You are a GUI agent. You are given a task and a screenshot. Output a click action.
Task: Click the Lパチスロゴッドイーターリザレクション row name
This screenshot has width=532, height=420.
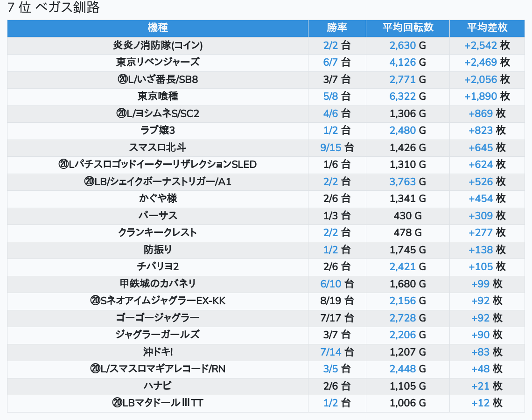point(158,164)
